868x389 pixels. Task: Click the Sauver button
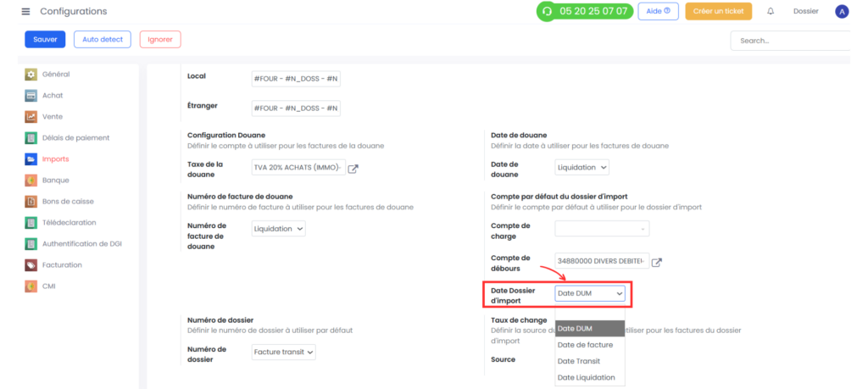click(45, 39)
